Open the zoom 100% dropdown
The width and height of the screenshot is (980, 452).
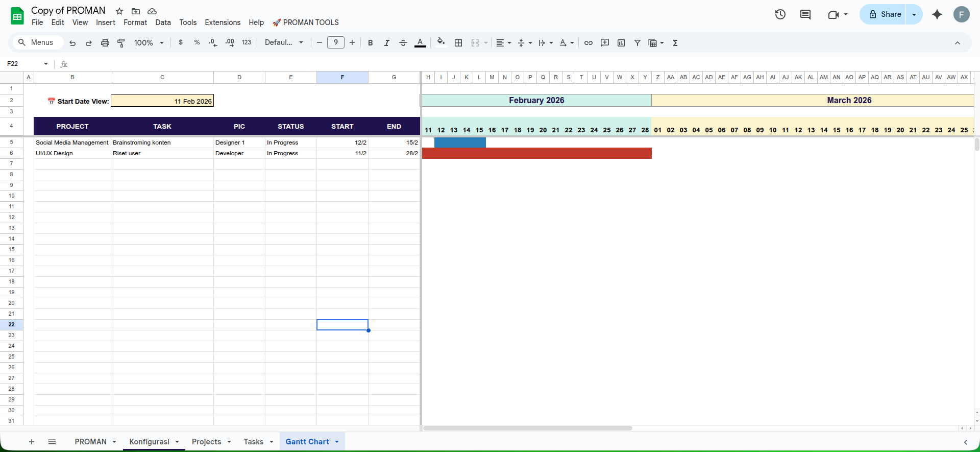149,43
